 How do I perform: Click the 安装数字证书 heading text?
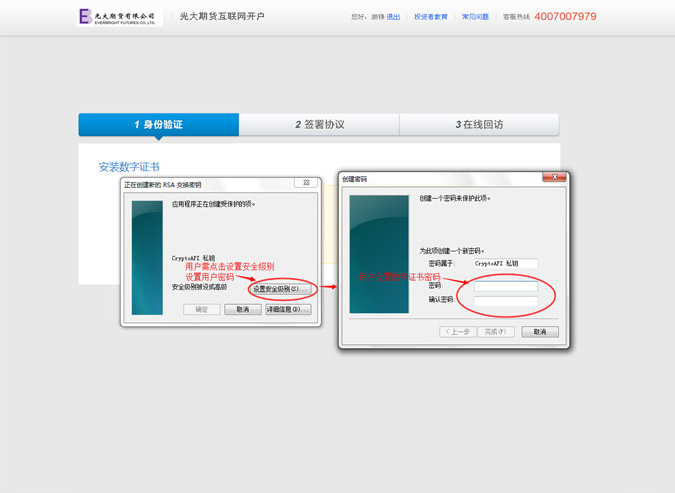pos(129,167)
